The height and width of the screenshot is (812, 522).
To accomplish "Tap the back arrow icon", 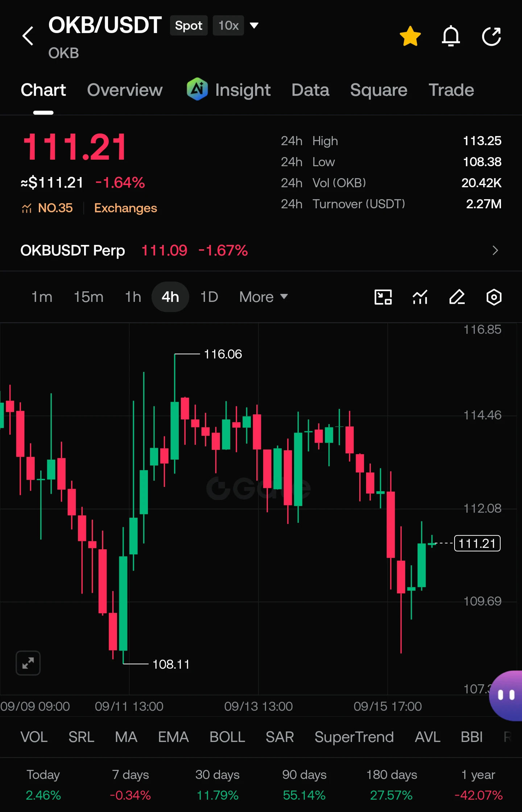I will [x=28, y=36].
